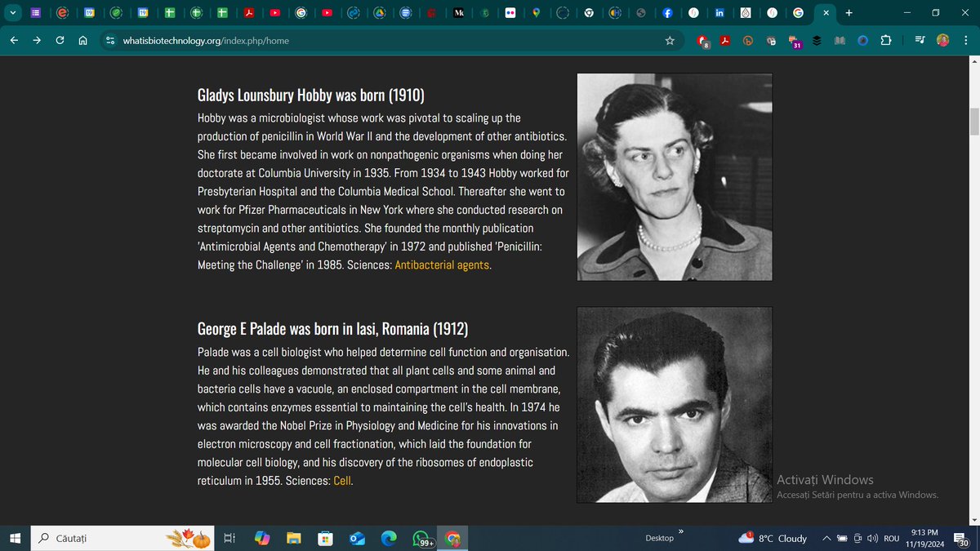The height and width of the screenshot is (551, 980).
Task: Open the Chrome three-dot menu
Action: point(965,40)
